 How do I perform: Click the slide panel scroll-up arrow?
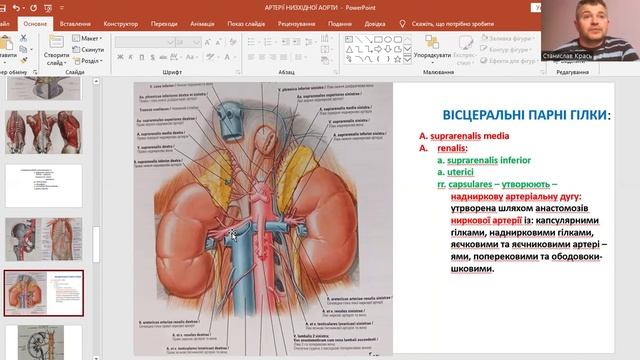point(96,81)
